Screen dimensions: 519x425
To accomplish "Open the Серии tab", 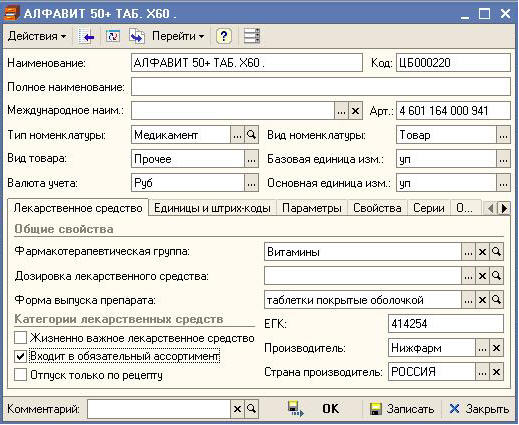I will pos(429,208).
